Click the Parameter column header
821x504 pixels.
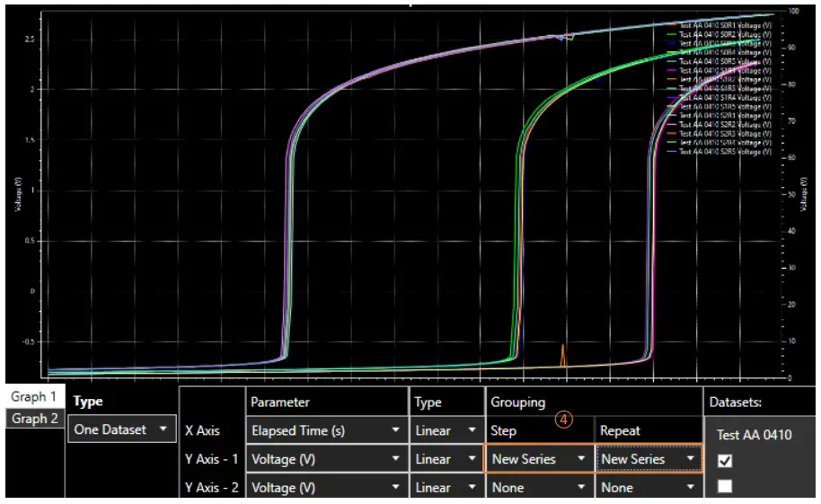pyautogui.click(x=280, y=402)
